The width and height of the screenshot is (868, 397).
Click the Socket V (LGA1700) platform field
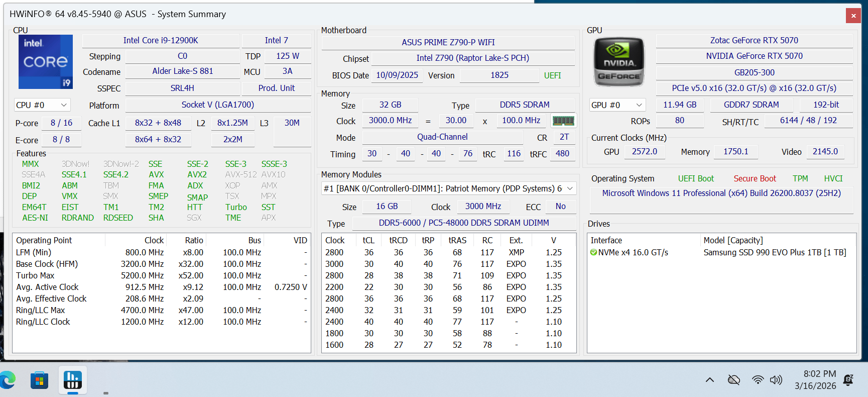[218, 105]
